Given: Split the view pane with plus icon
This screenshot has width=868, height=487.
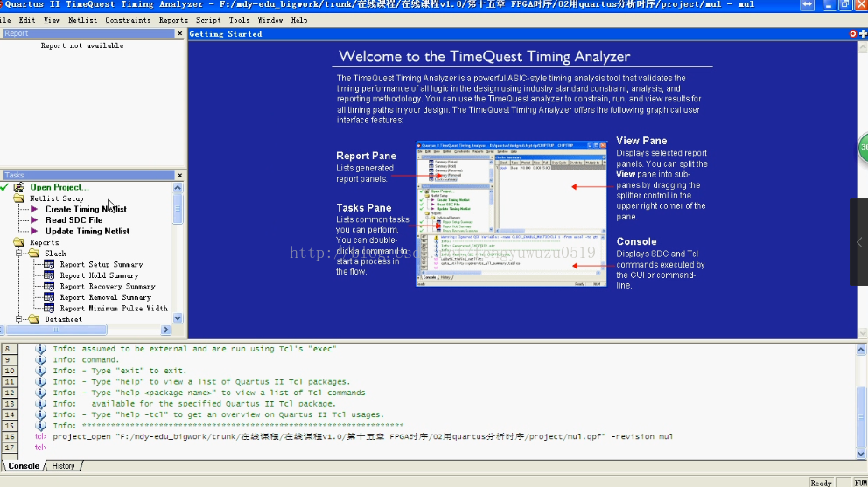Looking at the screenshot, I should (863, 34).
